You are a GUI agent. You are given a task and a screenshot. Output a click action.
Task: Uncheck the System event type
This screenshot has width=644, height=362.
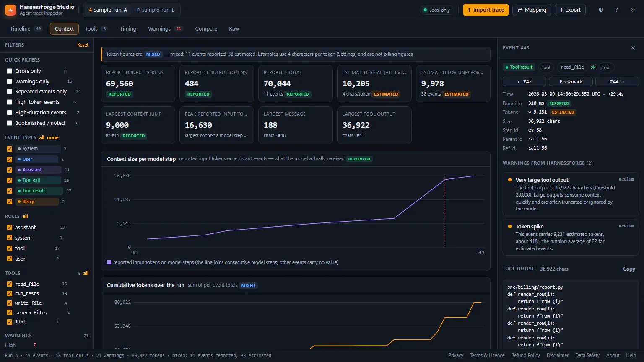[9, 149]
